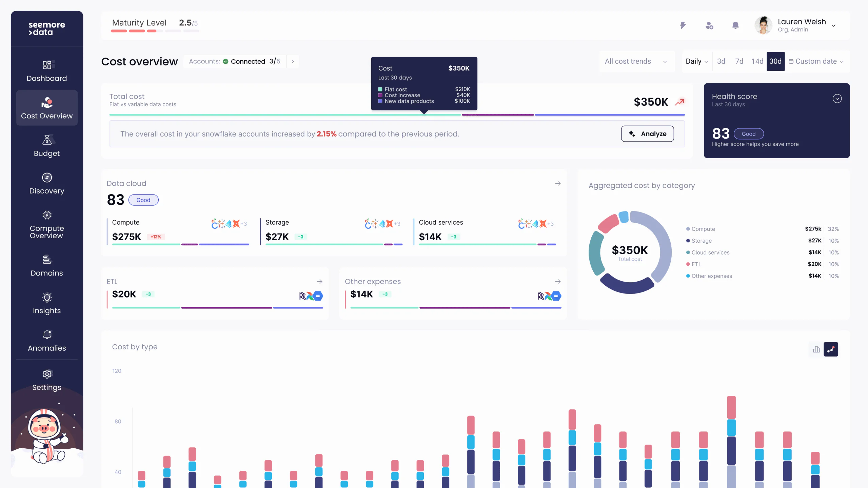Screen dimensions: 868x488
Task: Expand accounts list with the chevron arrow
Action: point(293,62)
